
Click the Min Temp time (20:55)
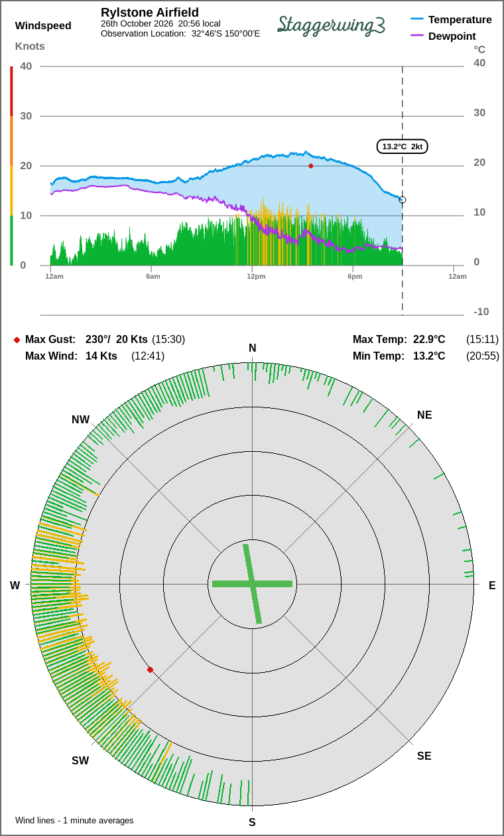pyautogui.click(x=483, y=356)
